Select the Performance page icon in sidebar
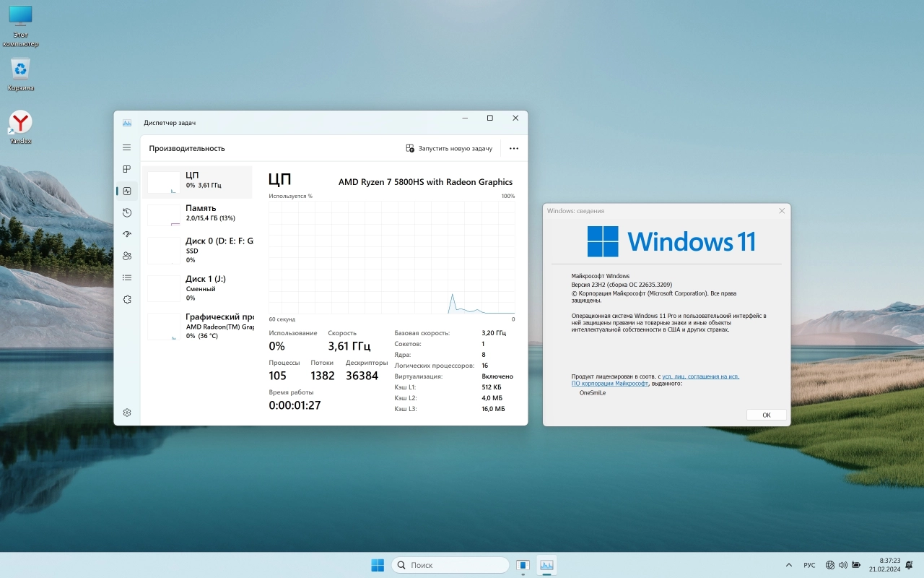 (127, 191)
